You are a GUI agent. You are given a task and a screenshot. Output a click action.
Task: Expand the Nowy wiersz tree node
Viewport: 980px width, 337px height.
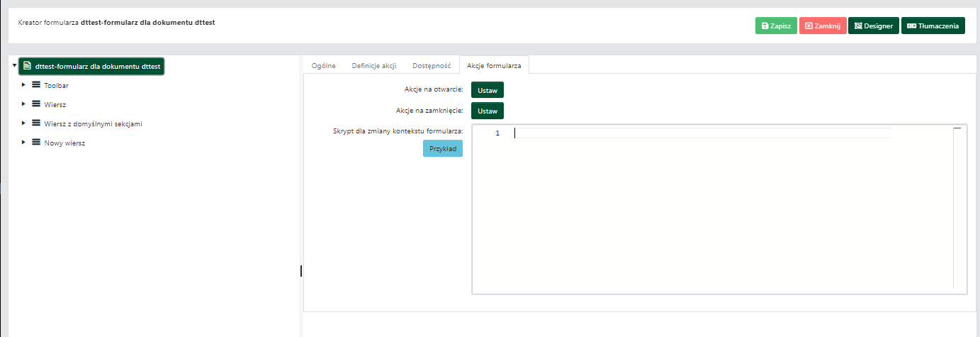tap(23, 143)
